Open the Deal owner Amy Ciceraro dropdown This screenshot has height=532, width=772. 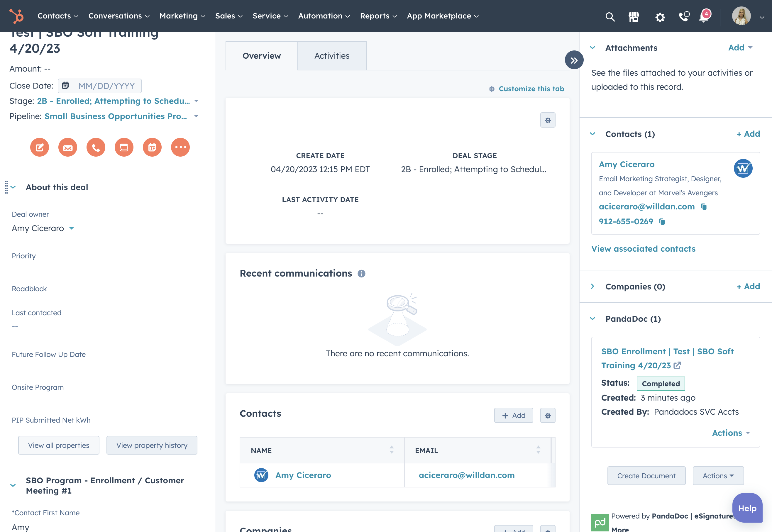tap(43, 228)
